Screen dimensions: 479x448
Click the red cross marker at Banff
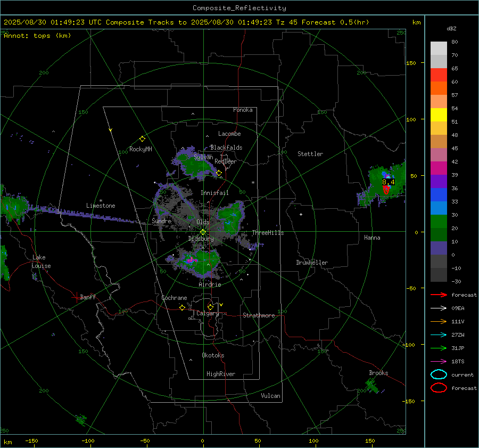coord(76,297)
